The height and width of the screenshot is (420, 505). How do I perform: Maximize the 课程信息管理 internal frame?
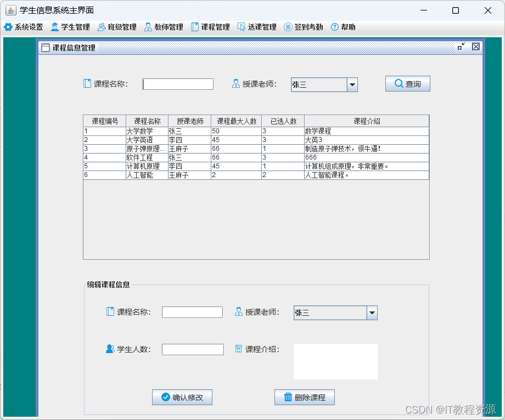[x=462, y=47]
